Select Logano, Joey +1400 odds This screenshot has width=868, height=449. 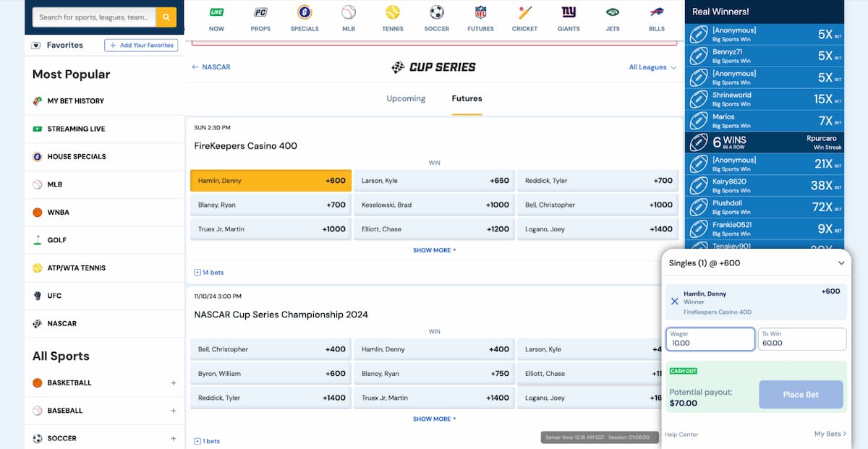point(598,229)
